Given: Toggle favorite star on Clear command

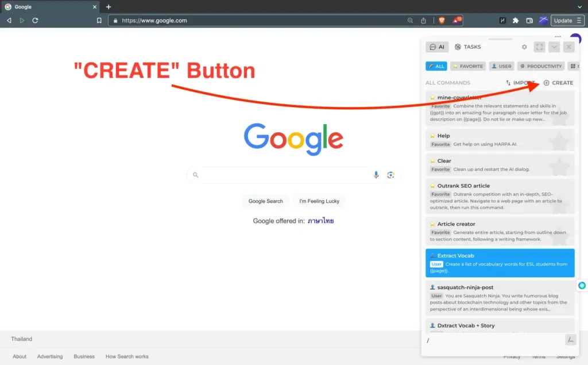Looking at the screenshot, I should coord(559,166).
